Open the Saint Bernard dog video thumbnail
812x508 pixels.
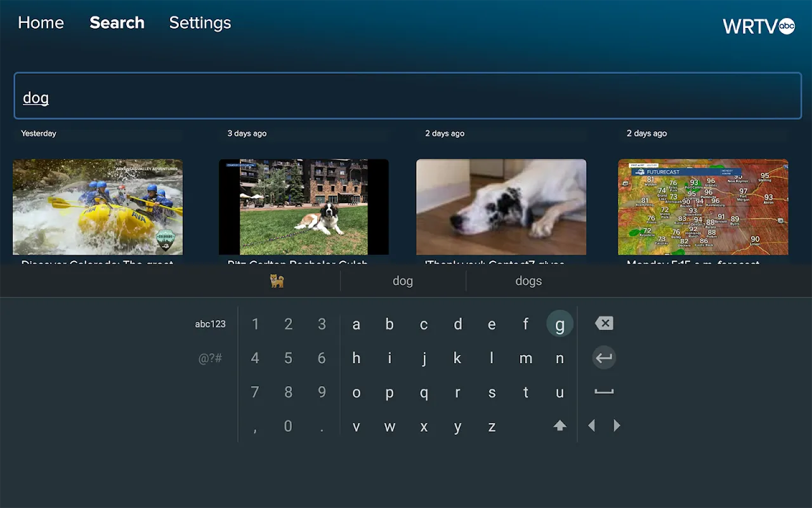(304, 207)
